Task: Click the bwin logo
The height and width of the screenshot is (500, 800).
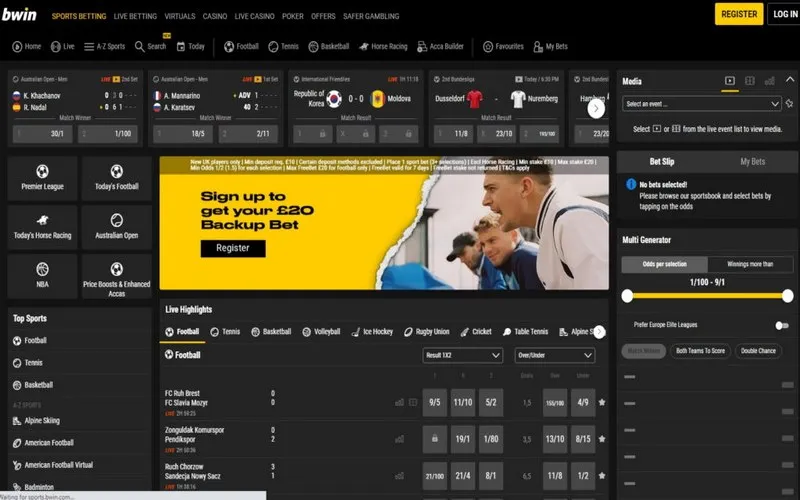Action: [x=19, y=14]
